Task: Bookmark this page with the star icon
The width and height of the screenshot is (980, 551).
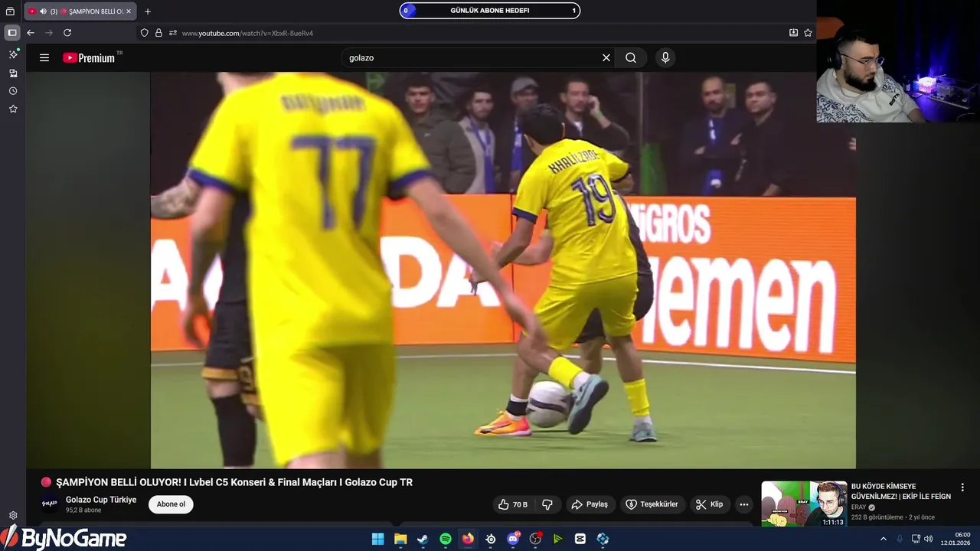Action: pos(808,33)
